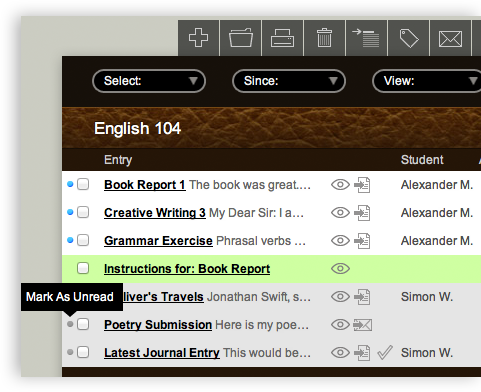Open the Latest Journal Entry link
The width and height of the screenshot is (481, 392).
pos(162,353)
